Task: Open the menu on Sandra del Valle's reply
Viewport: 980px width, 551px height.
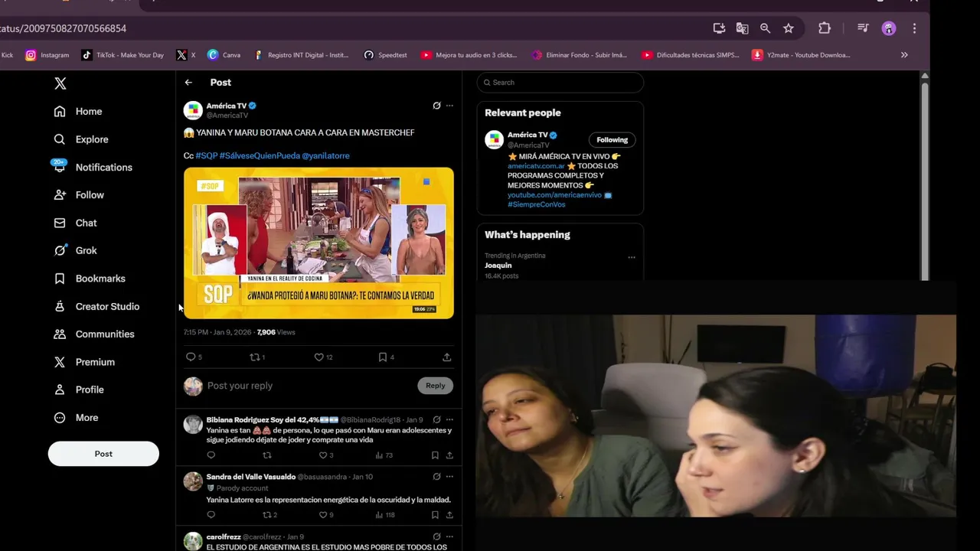Action: point(449,477)
